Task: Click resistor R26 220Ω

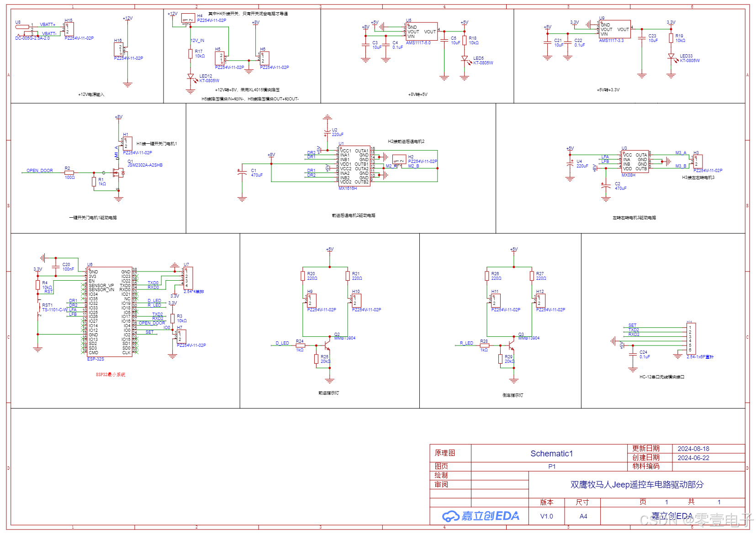Action: (x=487, y=276)
